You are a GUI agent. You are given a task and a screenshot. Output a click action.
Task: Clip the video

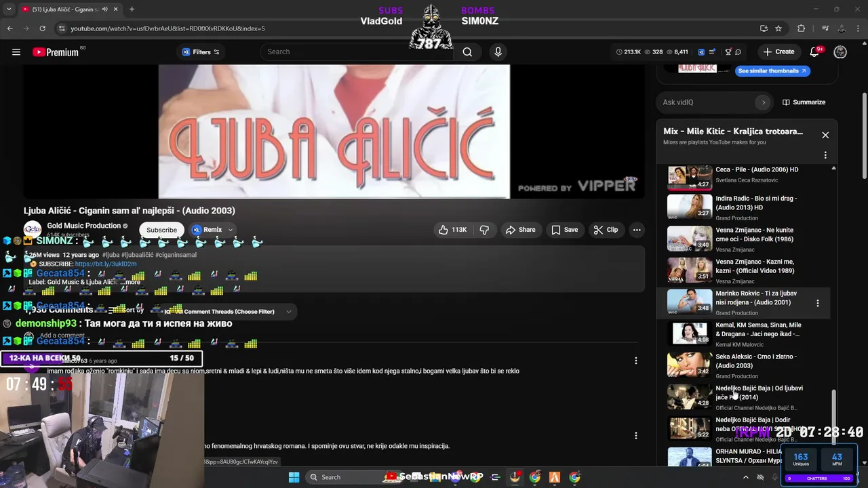(606, 230)
